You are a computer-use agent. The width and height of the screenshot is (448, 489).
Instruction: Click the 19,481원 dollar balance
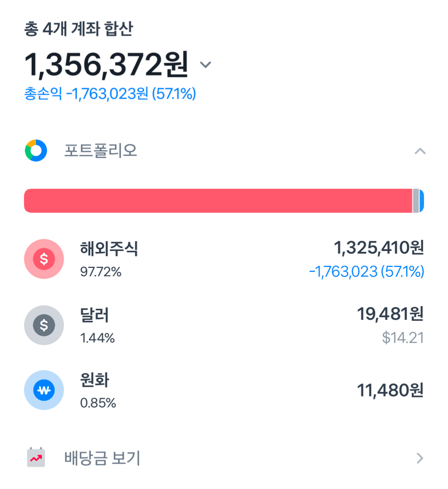click(390, 315)
